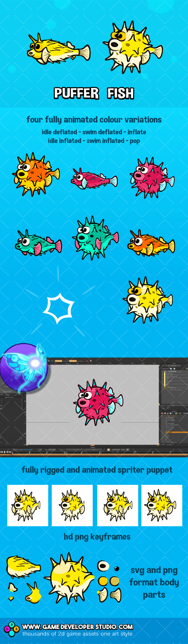Click the white eyeball body part
The image size is (188, 644).
[x=103, y=567]
